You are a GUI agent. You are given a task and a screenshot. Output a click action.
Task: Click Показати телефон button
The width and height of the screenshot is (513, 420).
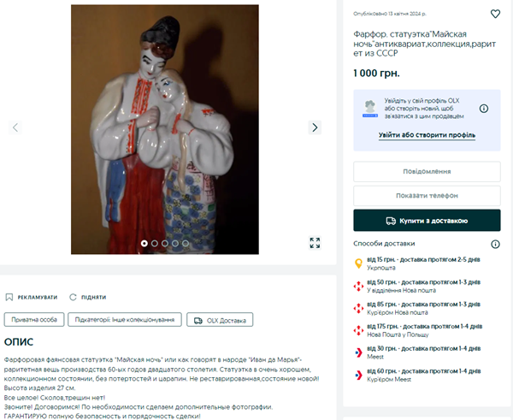point(427,196)
